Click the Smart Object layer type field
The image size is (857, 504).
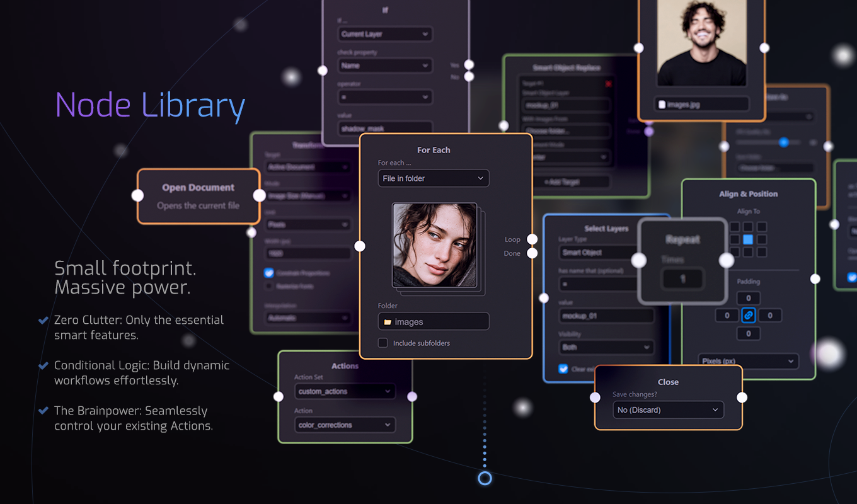599,253
